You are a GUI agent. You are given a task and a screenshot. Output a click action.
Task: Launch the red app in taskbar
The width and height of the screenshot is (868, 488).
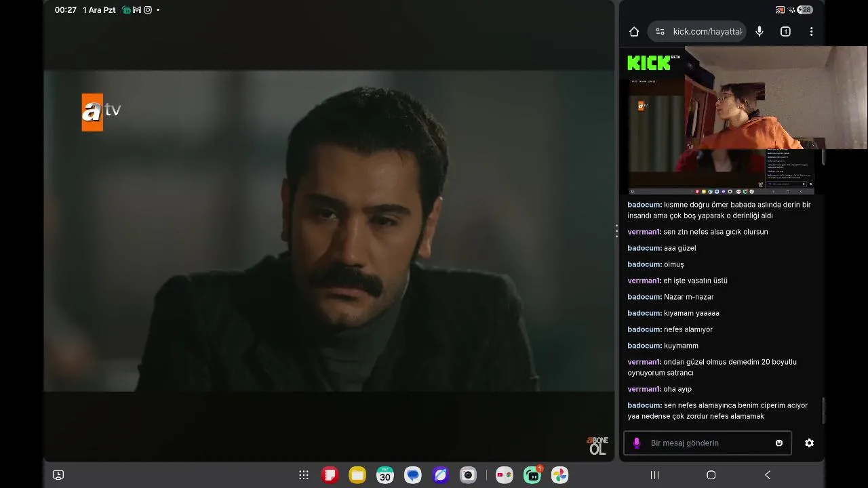pyautogui.click(x=330, y=475)
